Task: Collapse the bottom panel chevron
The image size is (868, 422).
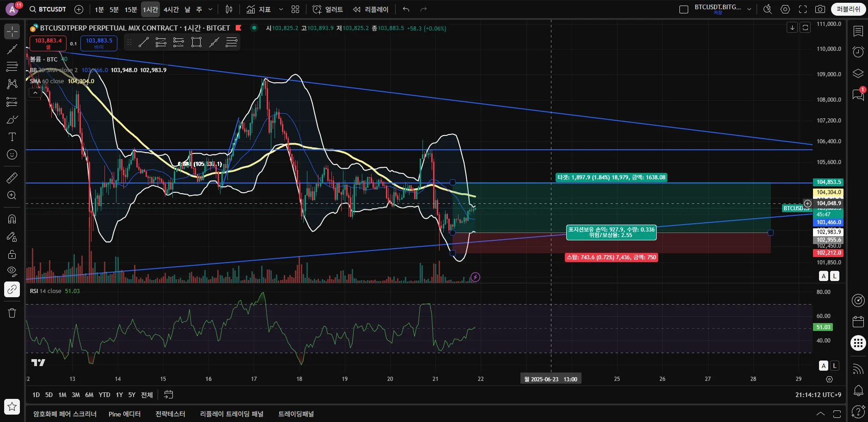Action: [820, 414]
